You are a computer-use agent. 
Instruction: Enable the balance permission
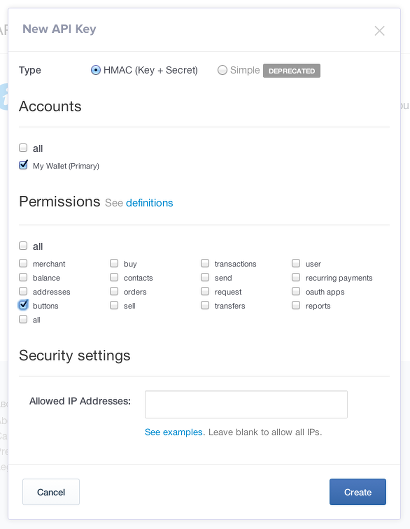pos(23,277)
